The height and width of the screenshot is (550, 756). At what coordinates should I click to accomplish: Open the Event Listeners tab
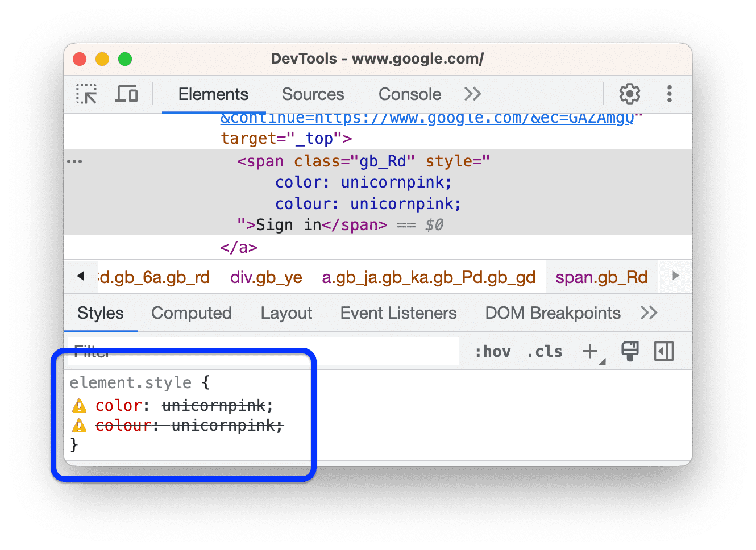coord(398,312)
